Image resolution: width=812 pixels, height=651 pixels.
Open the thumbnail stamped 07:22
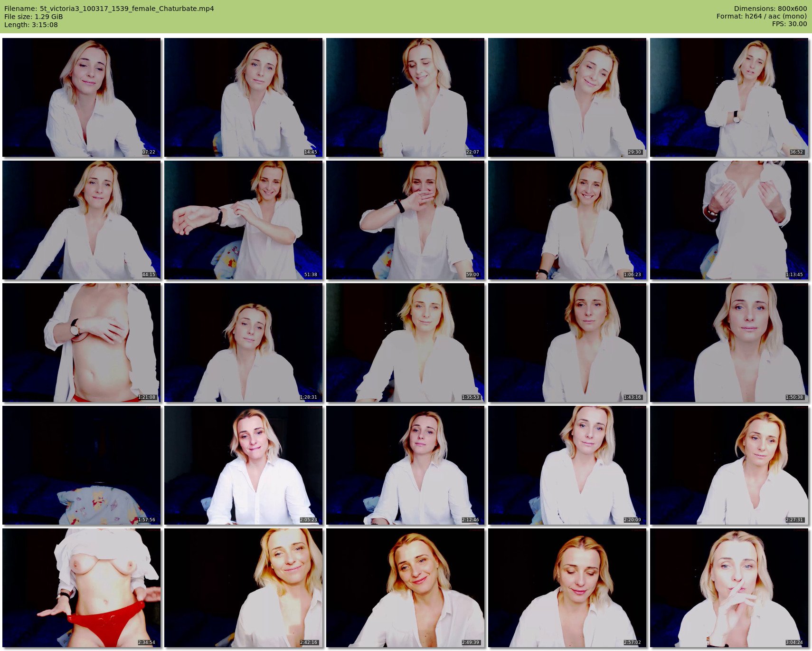coord(82,97)
